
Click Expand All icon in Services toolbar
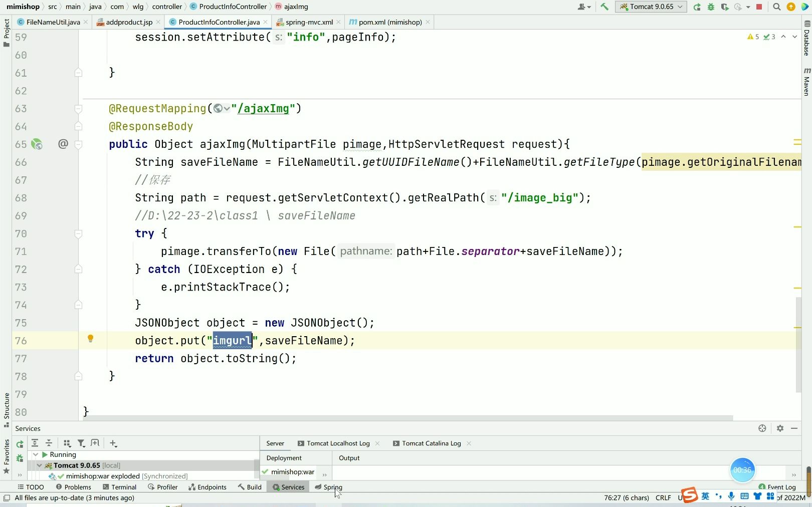pos(35,443)
